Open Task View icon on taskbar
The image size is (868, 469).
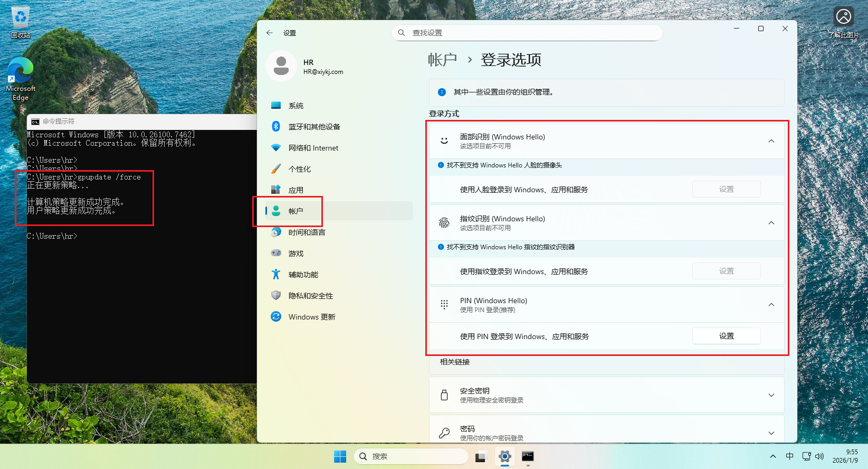pyautogui.click(x=481, y=457)
